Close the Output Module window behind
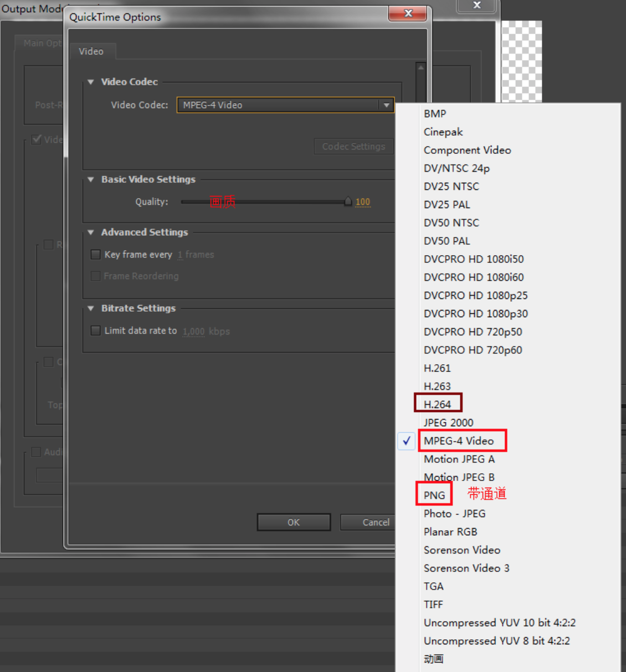Viewport: 626px width, 672px height. coord(476,6)
